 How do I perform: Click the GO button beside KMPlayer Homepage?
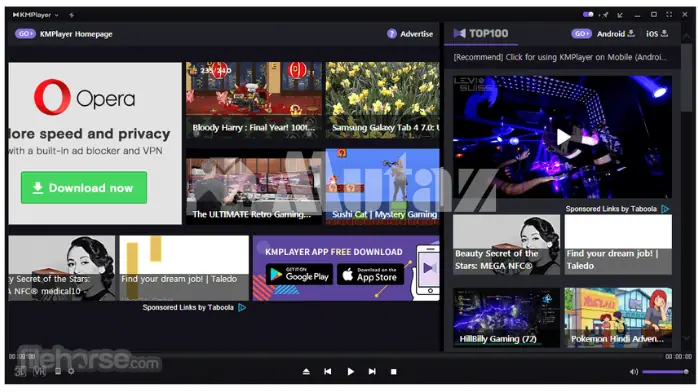(x=25, y=34)
